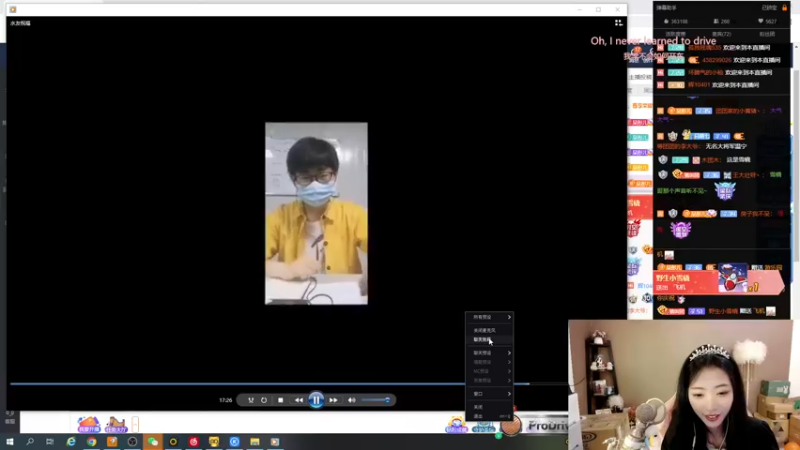800x450 pixels.
Task: Mute audio using the speaker icon
Action: [x=352, y=401]
